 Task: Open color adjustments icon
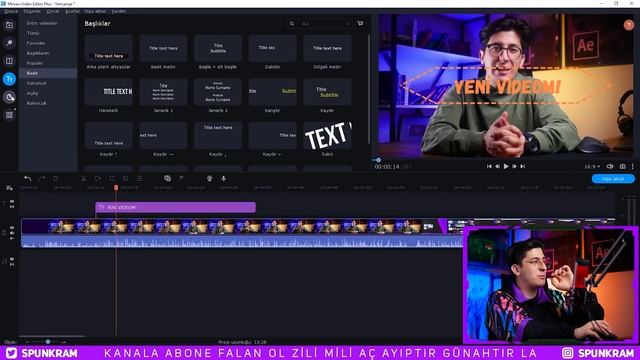(126, 178)
